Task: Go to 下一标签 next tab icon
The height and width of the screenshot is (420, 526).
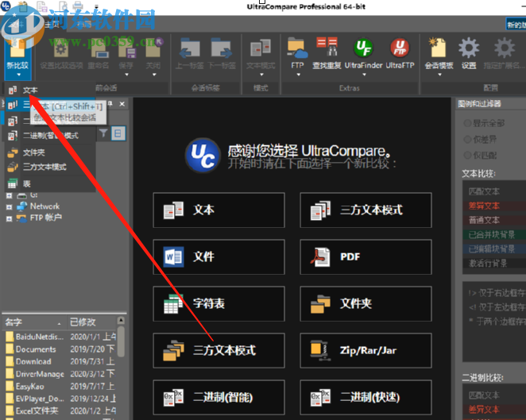Action: [222, 48]
